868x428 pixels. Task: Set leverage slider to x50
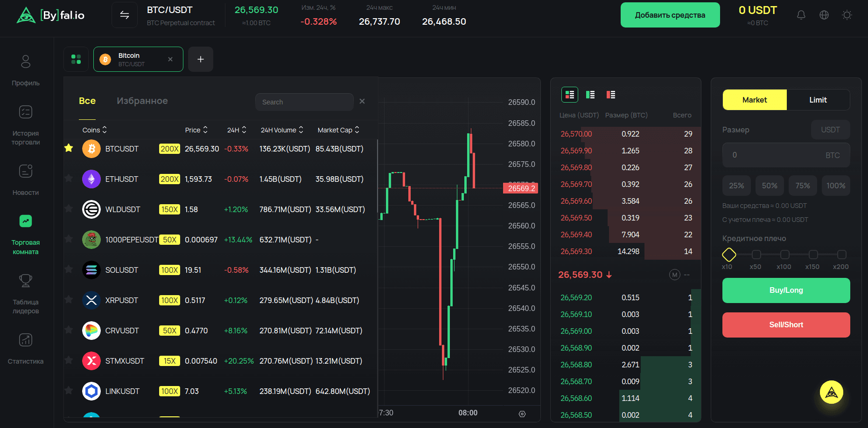point(756,255)
